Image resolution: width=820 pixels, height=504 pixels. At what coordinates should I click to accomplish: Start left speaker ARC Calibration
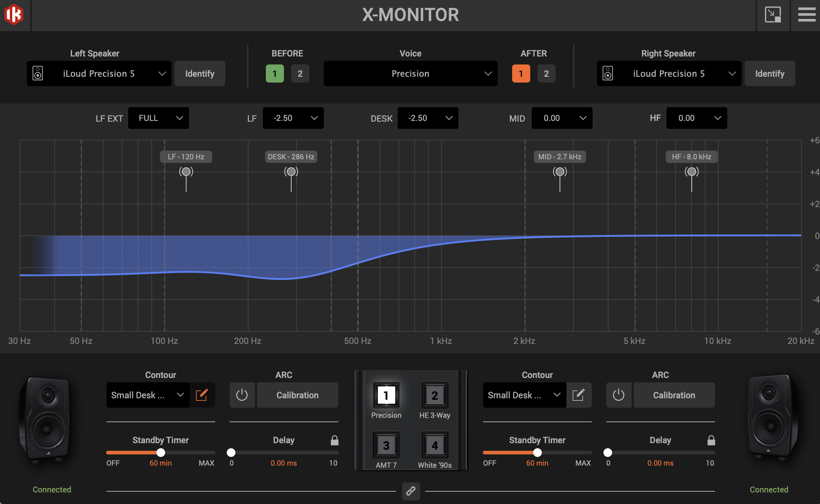pyautogui.click(x=298, y=395)
